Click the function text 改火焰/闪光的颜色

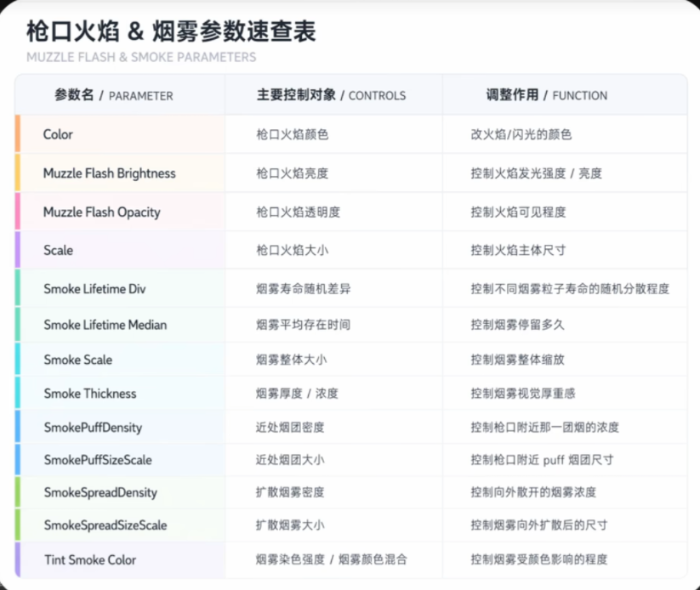tap(521, 134)
